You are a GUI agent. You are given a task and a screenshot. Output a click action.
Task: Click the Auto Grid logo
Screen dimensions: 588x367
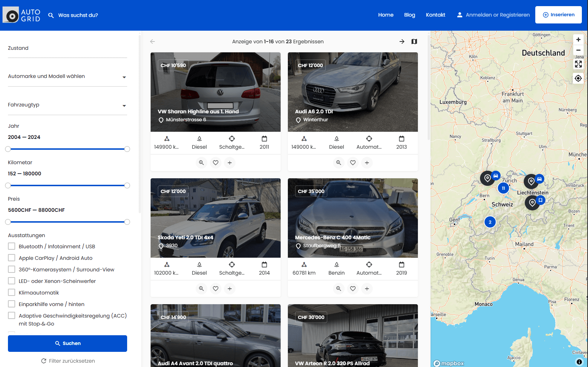[22, 15]
